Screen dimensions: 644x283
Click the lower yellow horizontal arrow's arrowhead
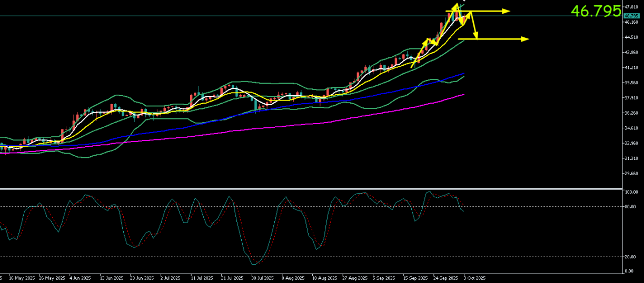(525, 39)
